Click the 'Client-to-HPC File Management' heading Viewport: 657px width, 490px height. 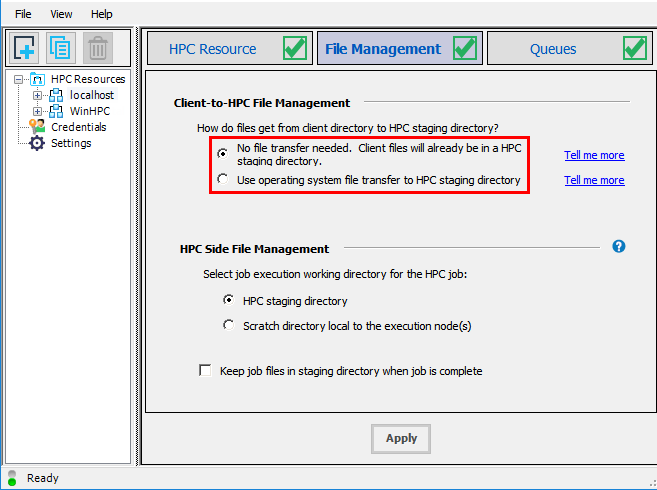[x=262, y=103]
